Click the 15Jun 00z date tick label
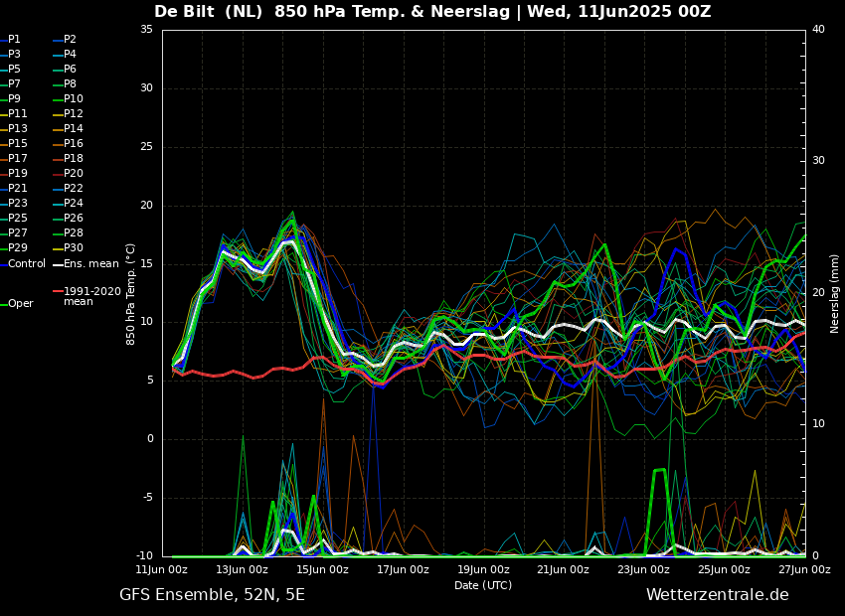 tap(322, 570)
